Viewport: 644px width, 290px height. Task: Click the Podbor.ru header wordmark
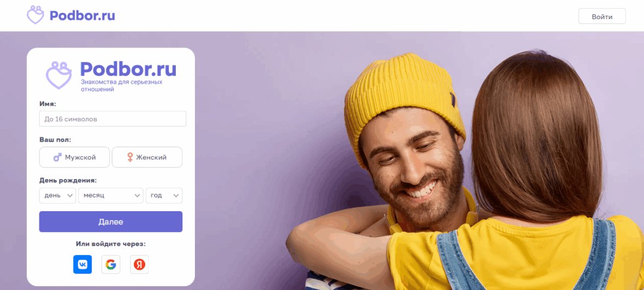click(82, 15)
